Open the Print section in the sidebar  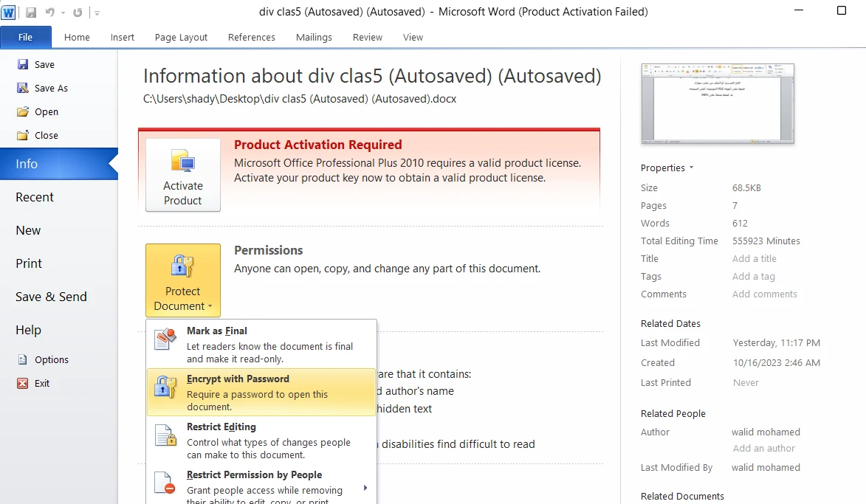point(29,263)
